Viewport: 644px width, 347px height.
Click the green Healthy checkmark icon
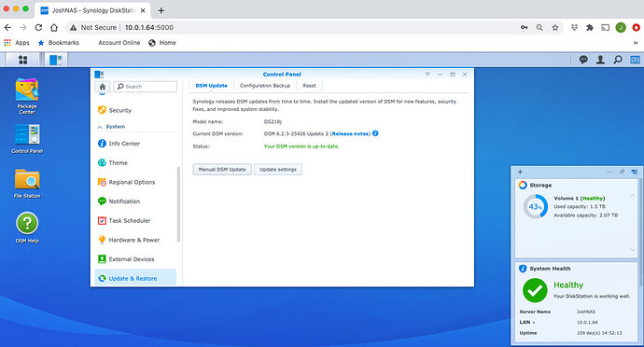[x=535, y=290]
